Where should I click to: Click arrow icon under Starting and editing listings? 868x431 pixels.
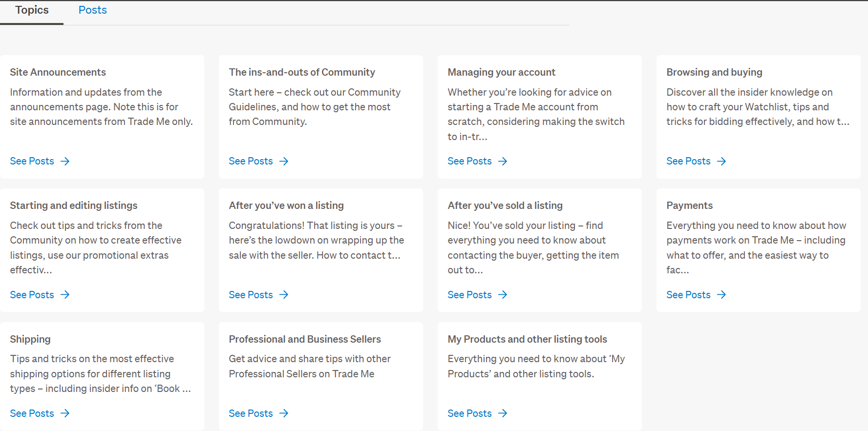pos(65,295)
